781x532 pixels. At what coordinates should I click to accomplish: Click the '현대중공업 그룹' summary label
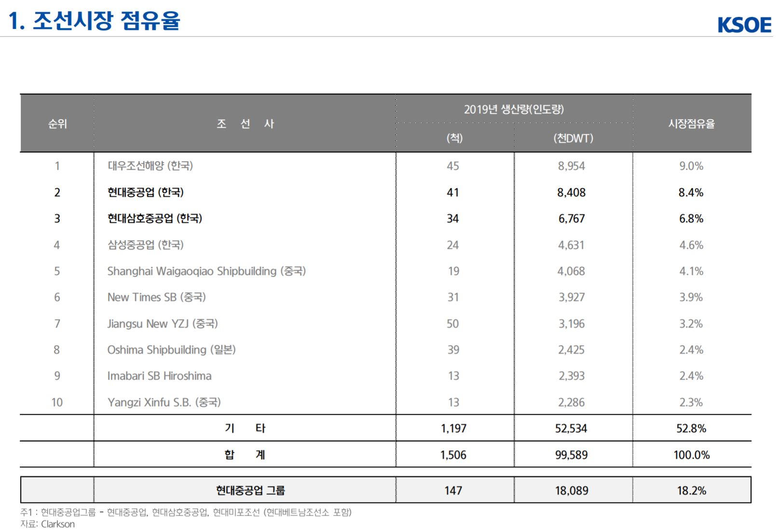(x=250, y=491)
